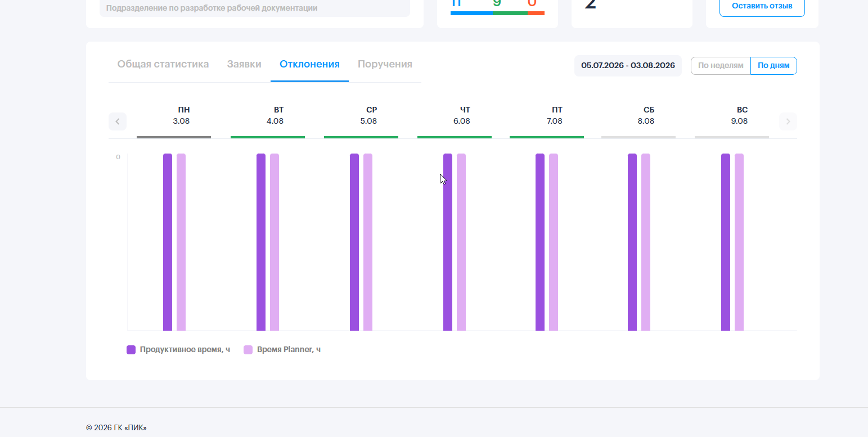Go to previous week using left arrow
This screenshot has height=437, width=868.
coord(118,121)
